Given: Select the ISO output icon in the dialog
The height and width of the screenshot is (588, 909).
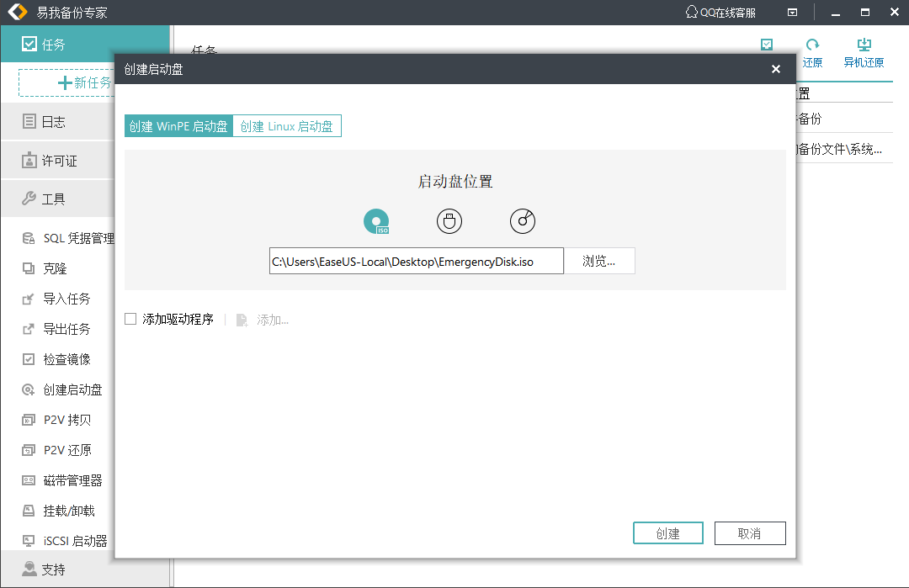Looking at the screenshot, I should coord(376,221).
